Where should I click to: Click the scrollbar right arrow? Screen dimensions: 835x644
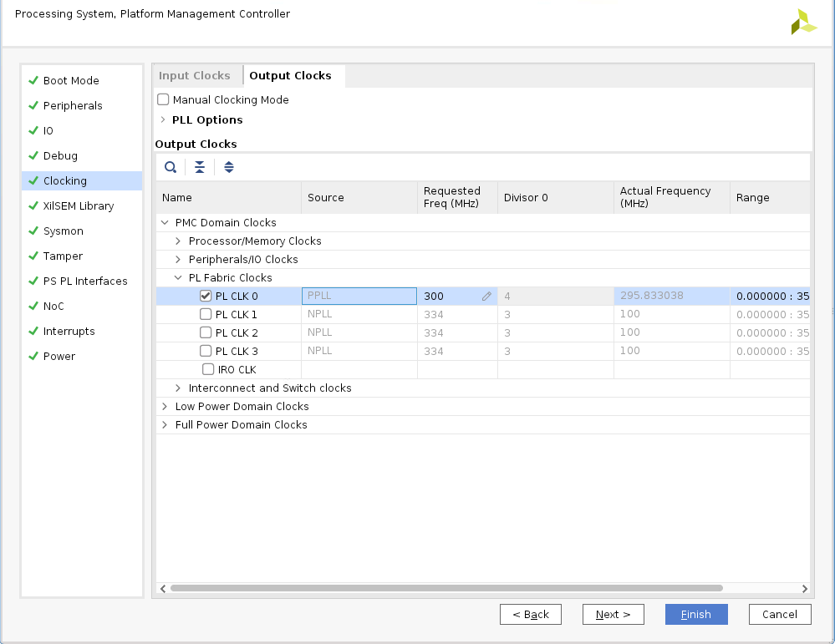(805, 588)
